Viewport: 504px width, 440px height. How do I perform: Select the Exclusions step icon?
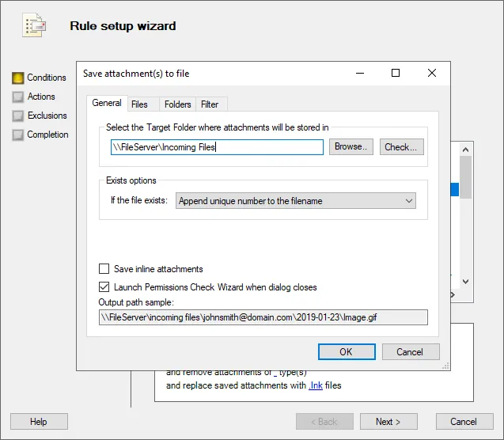click(x=18, y=116)
